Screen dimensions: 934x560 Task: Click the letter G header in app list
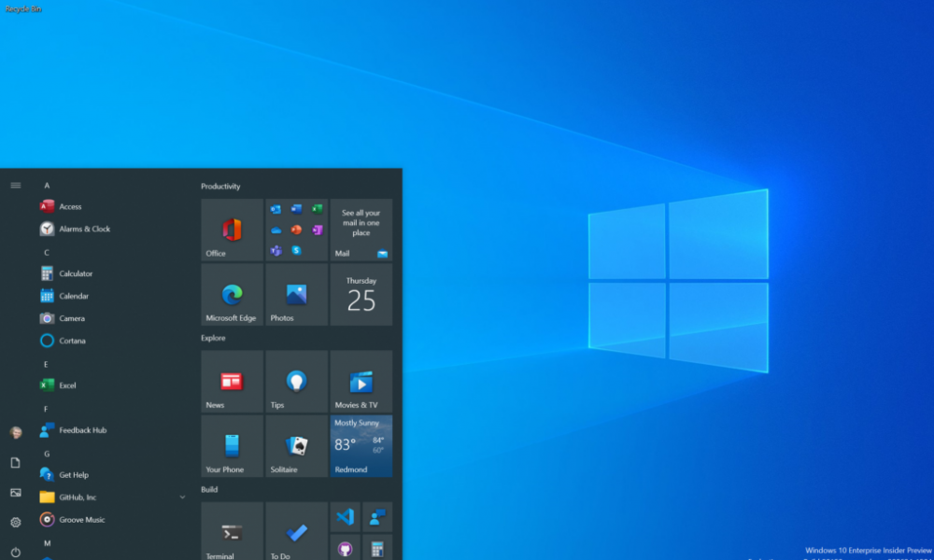(47, 454)
